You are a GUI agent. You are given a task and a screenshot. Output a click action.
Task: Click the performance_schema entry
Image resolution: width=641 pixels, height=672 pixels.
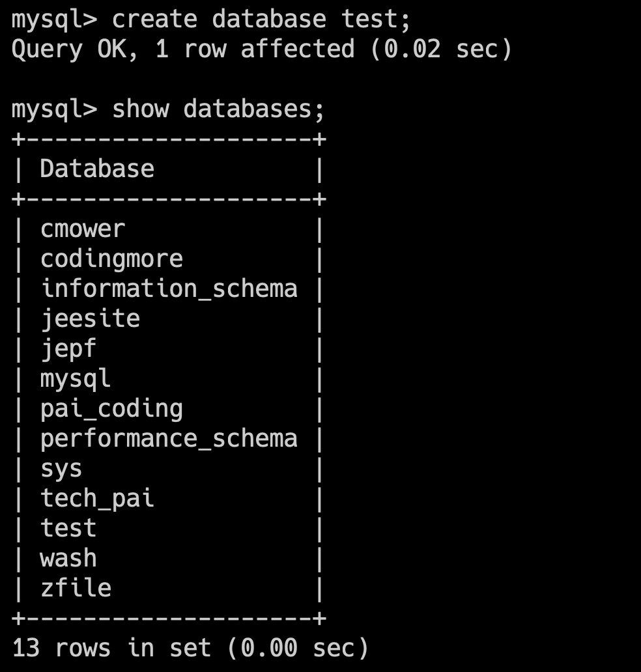click(x=169, y=438)
